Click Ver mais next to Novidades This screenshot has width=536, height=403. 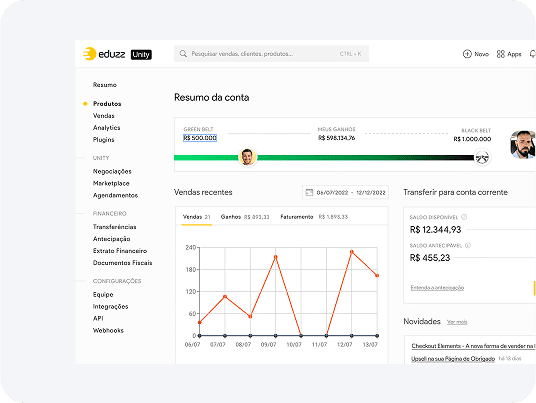point(457,322)
